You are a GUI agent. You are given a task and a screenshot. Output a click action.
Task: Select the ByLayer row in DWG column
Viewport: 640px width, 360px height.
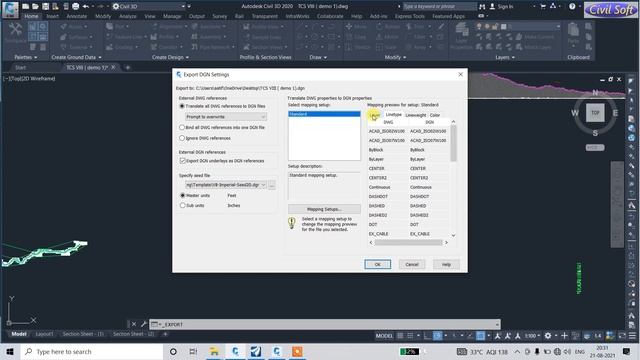[376, 159]
